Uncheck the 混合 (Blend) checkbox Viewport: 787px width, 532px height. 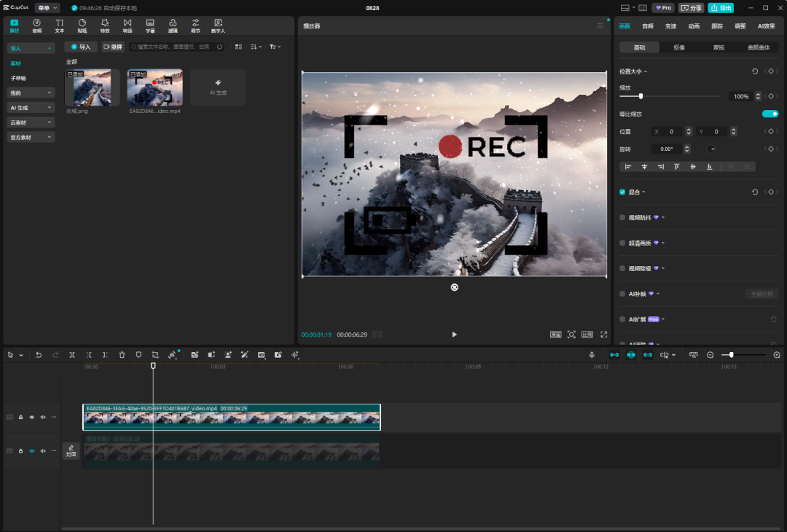coord(622,192)
